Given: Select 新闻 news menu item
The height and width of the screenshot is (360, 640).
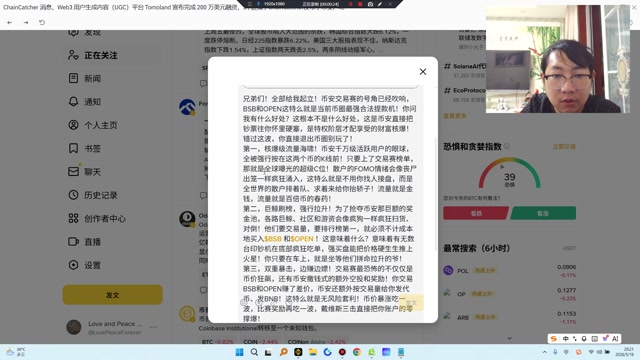Looking at the screenshot, I should tap(84, 78).
